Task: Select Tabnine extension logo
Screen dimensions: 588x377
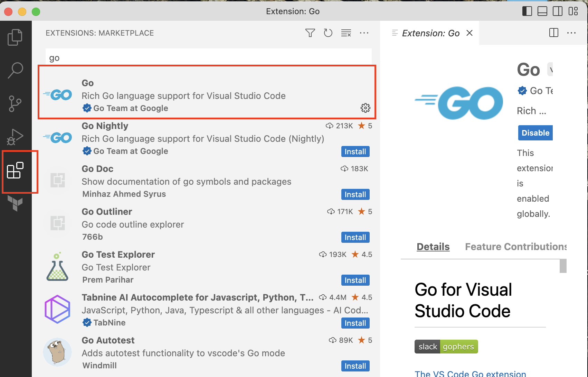Action: click(57, 309)
